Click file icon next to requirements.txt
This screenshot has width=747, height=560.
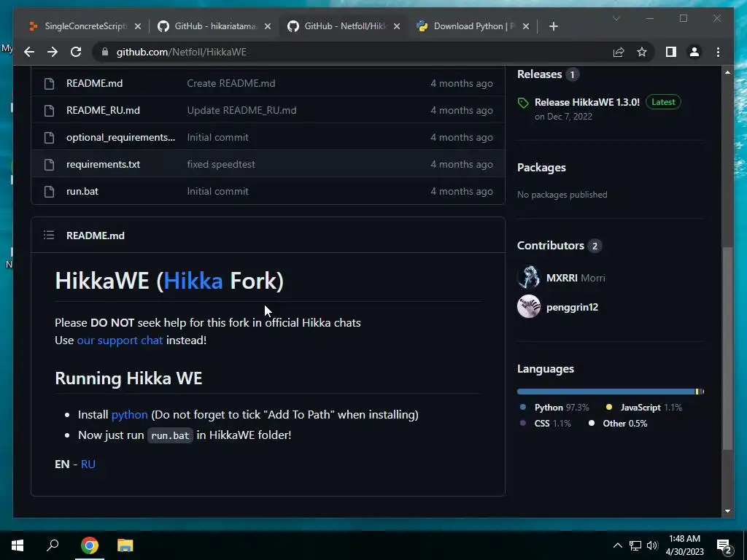pos(49,164)
